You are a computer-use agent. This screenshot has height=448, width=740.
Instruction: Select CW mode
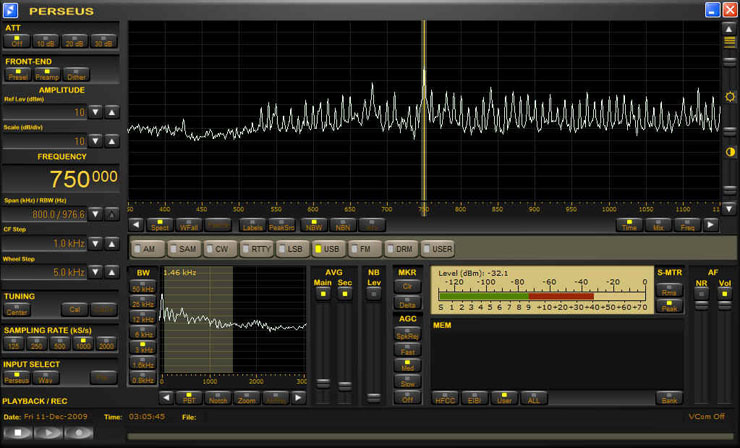[220, 249]
